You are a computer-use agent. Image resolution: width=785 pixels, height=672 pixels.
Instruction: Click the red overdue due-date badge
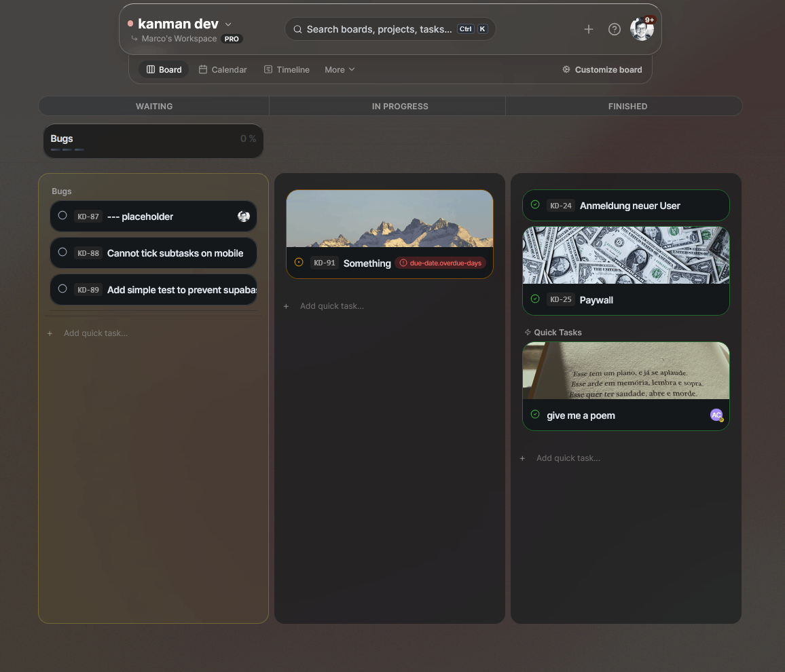pyautogui.click(x=441, y=263)
